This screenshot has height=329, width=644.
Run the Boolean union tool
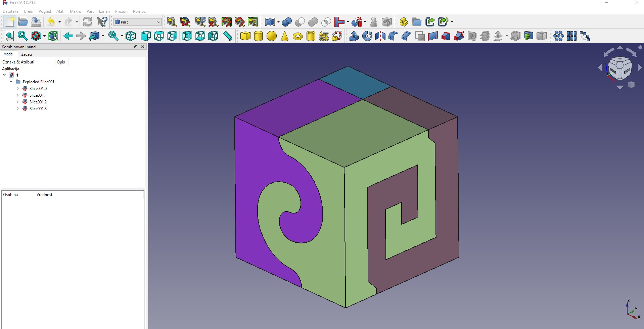(x=313, y=22)
